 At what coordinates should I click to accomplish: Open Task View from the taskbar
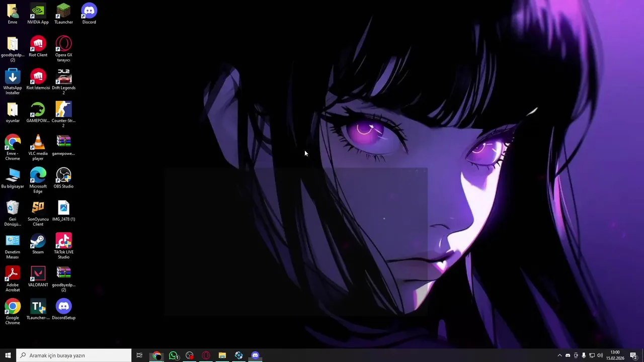tap(139, 355)
